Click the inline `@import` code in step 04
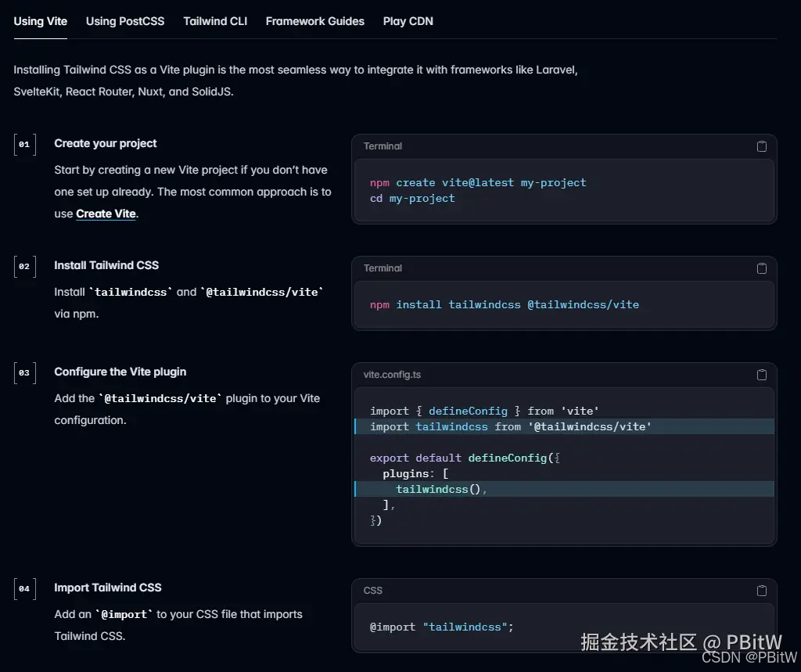Image resolution: width=801 pixels, height=672 pixels. [x=124, y=614]
